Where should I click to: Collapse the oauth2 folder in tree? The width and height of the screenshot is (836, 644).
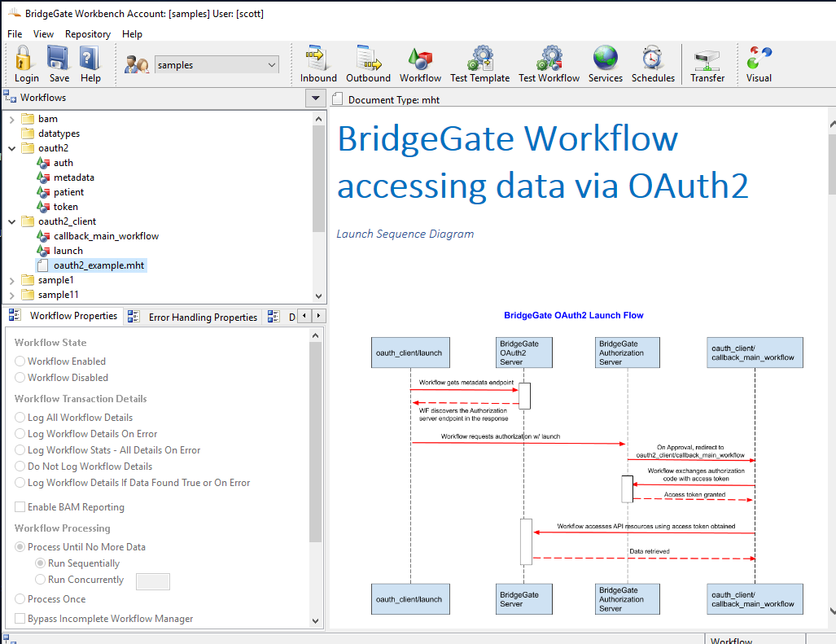(12, 148)
